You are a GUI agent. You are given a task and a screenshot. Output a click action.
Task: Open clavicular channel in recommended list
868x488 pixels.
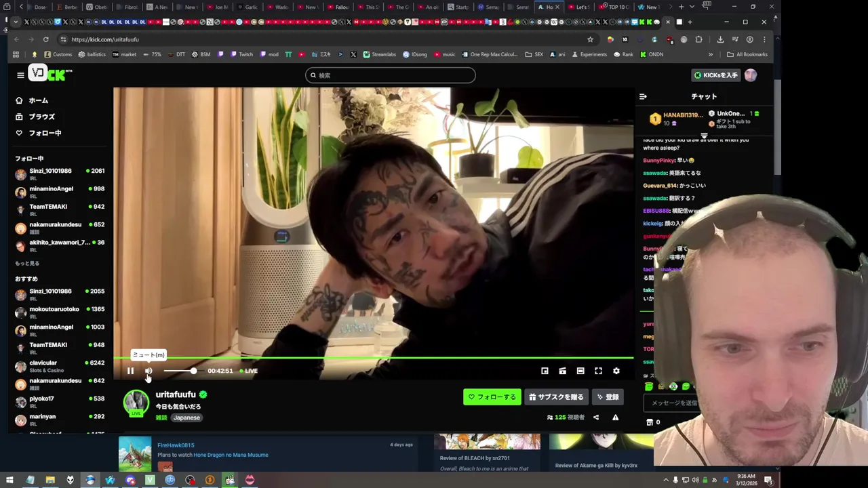coord(60,366)
